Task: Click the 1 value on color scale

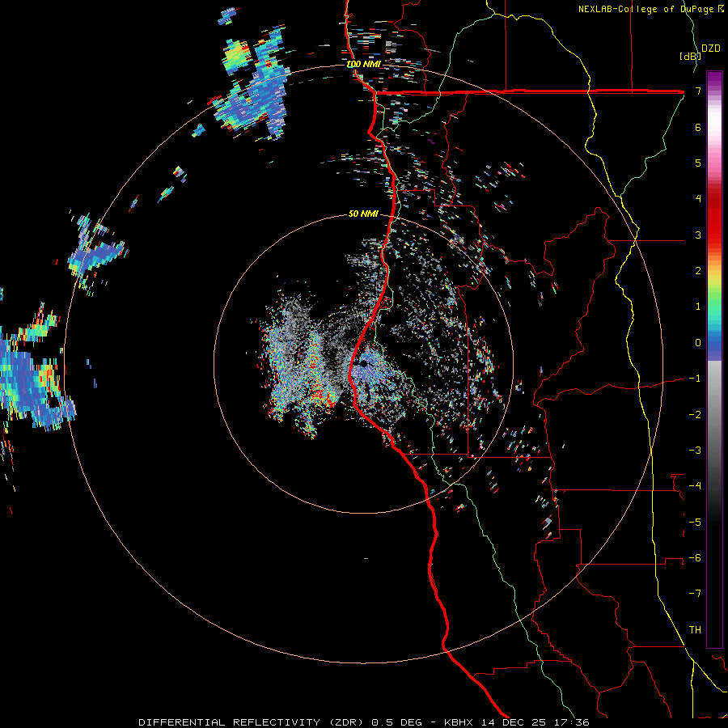Action: [x=698, y=307]
